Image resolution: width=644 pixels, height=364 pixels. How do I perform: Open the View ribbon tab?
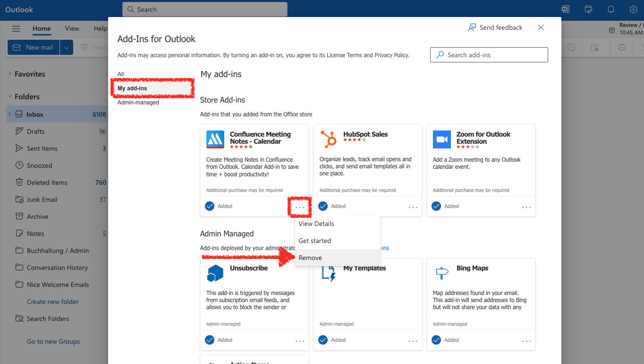72,29
